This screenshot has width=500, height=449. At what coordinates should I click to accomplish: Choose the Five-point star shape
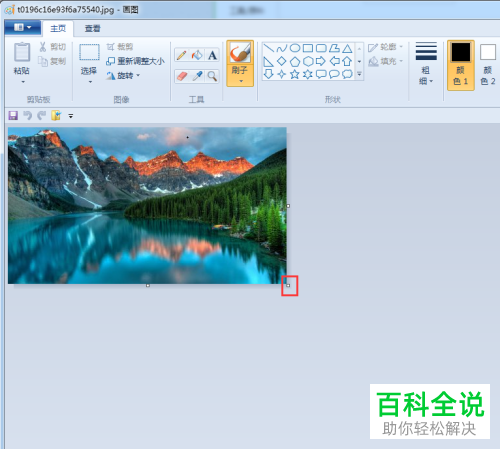(295, 74)
